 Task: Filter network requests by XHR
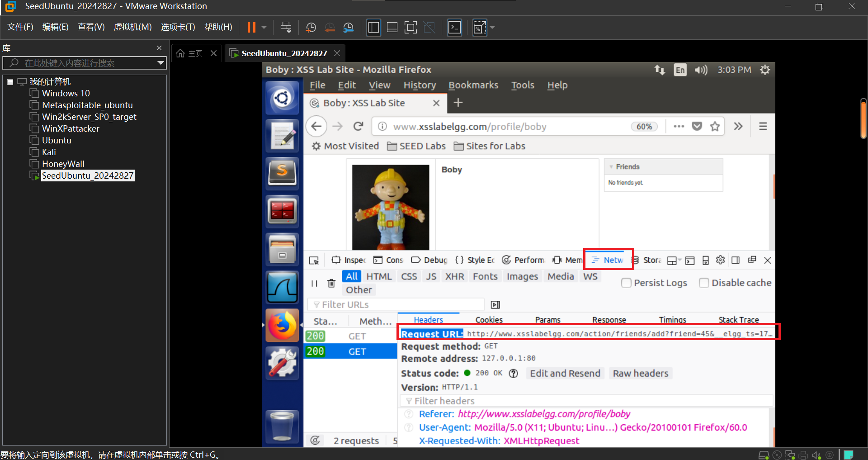click(x=455, y=276)
